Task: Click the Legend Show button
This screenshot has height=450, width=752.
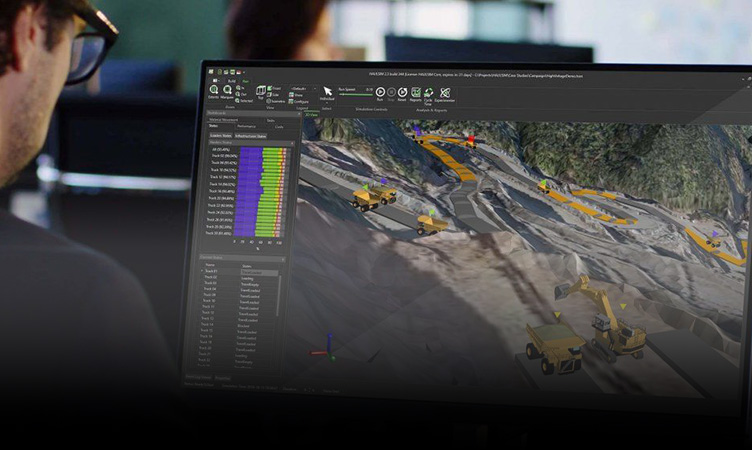Action: coord(295,95)
